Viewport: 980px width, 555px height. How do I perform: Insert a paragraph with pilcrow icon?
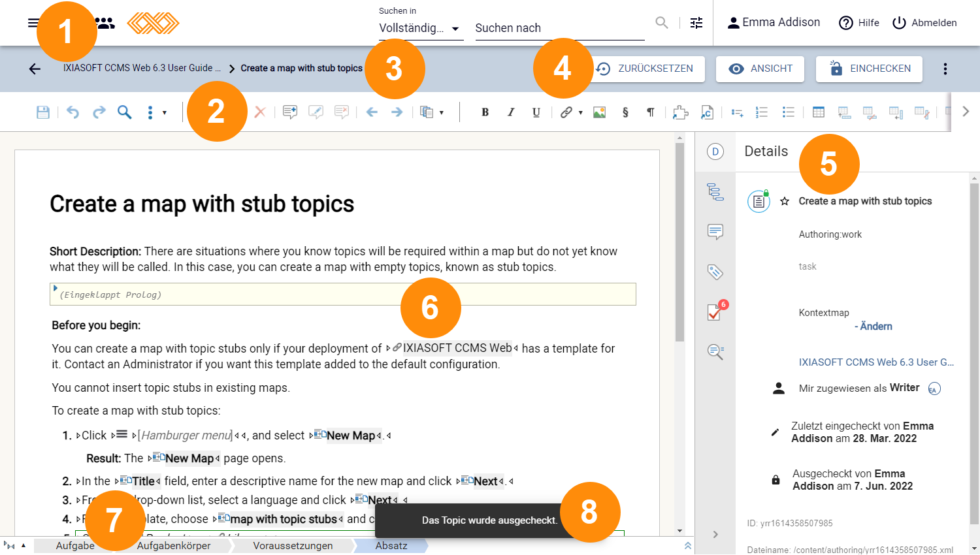(651, 112)
